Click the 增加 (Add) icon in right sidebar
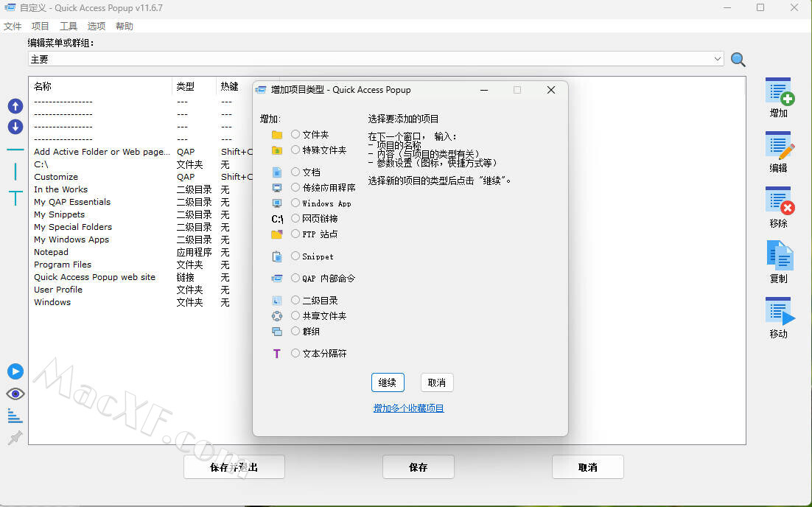This screenshot has height=507, width=812. (x=779, y=92)
